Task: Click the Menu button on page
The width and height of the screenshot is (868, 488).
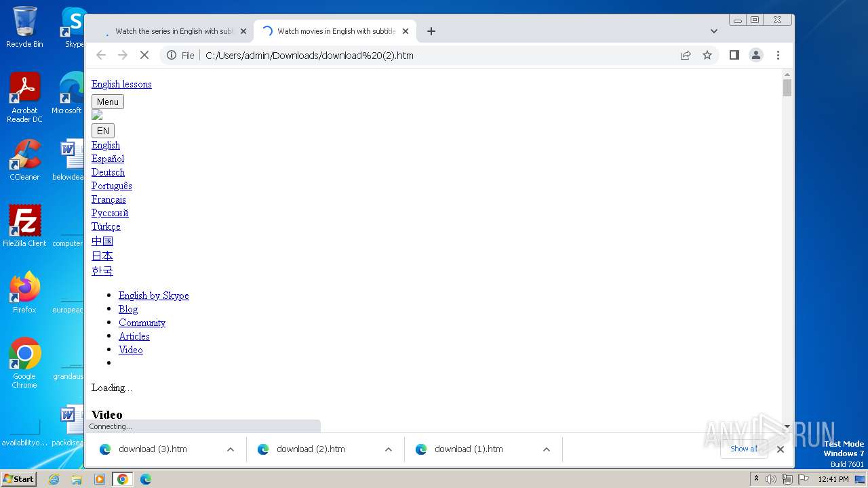Action: tap(108, 102)
